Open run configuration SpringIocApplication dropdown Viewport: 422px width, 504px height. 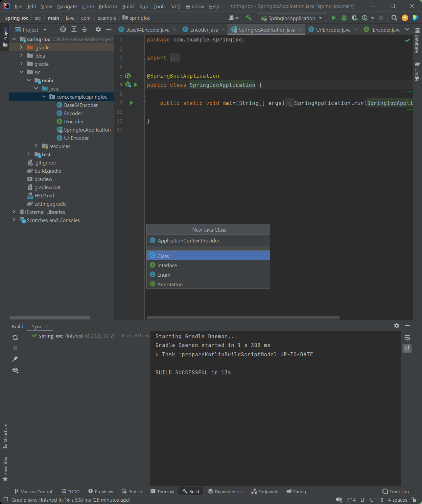coord(291,18)
